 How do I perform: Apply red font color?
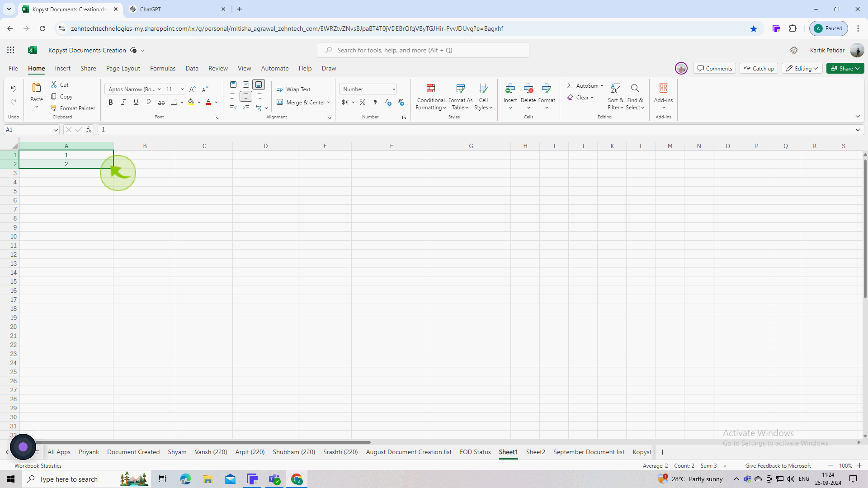click(208, 102)
